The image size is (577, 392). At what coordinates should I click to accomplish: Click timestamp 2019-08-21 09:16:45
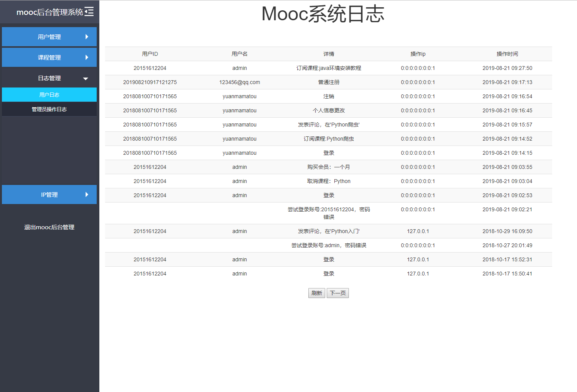point(507,110)
